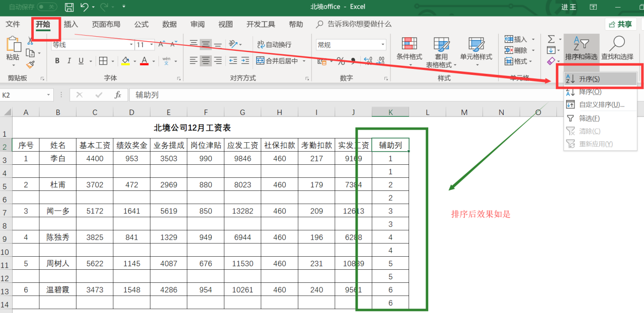Viewport: 644px width, 313px height.
Task: Open the 常规 number format dropdown
Action: tap(383, 45)
